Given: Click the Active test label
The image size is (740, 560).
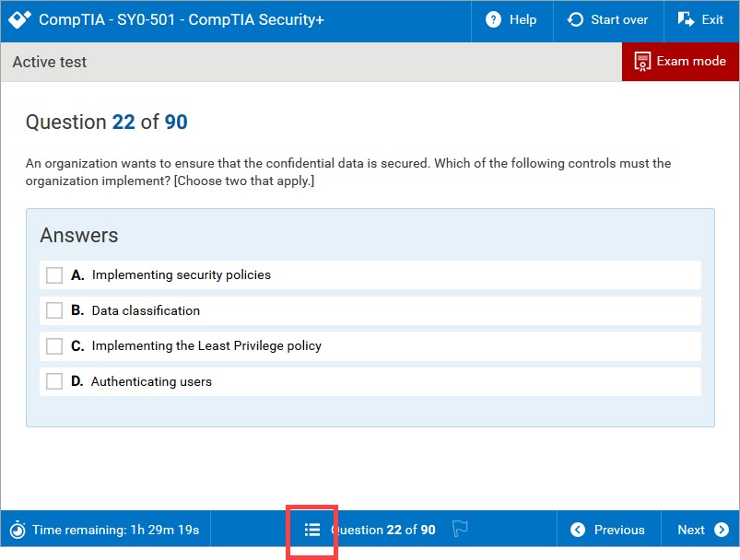Looking at the screenshot, I should [x=50, y=63].
